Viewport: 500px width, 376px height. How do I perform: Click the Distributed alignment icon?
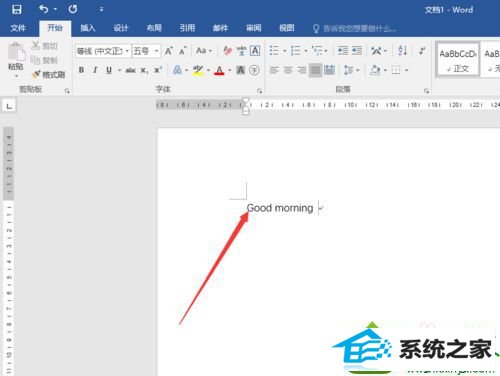pyautogui.click(x=329, y=70)
